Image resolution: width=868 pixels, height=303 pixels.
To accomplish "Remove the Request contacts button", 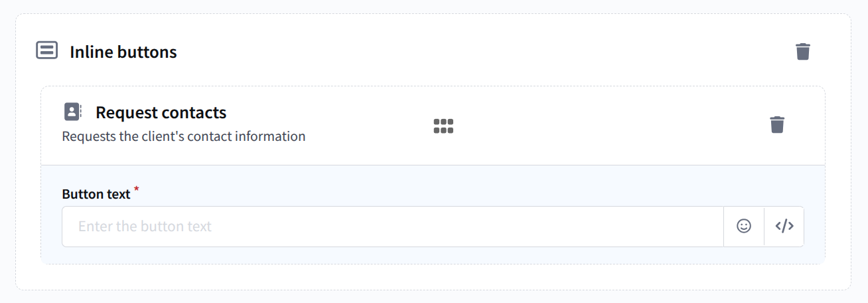I will pos(777,124).
